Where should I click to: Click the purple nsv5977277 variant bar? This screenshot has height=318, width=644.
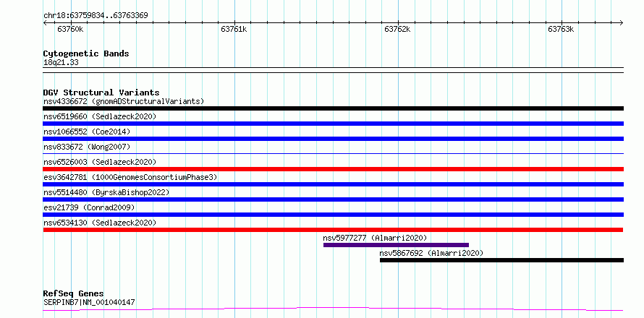396,245
